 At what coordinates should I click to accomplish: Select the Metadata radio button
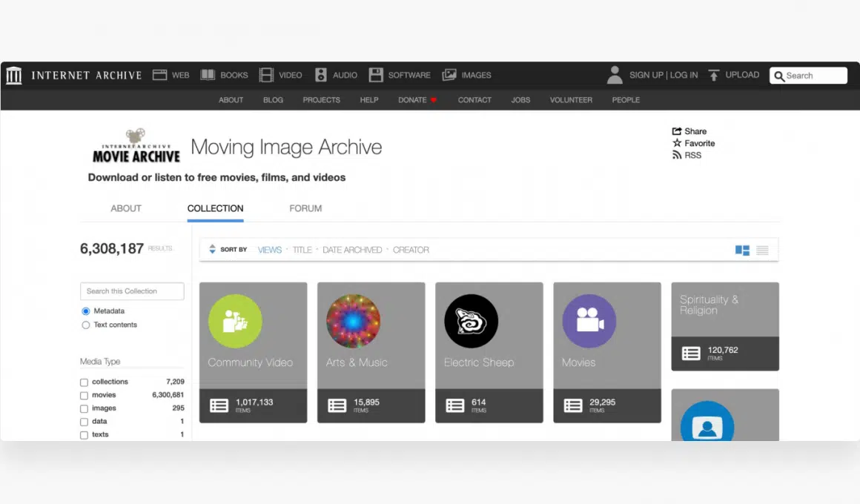[86, 311]
